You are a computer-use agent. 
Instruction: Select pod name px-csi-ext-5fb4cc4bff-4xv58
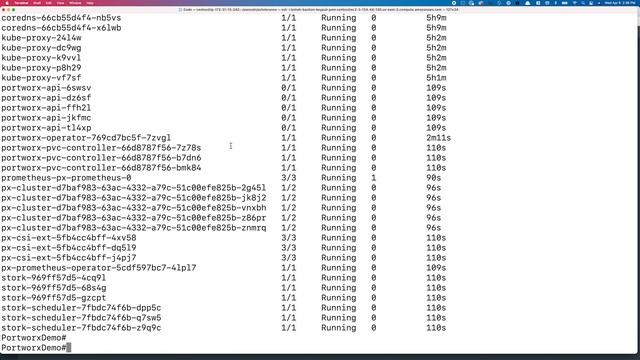(x=69, y=238)
